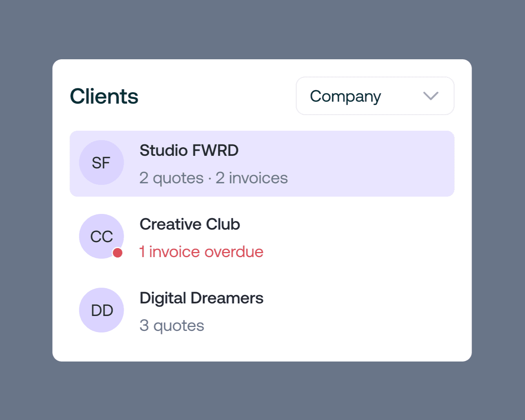
Task: Click Creative Club's circular initials badge
Action: [x=101, y=236]
